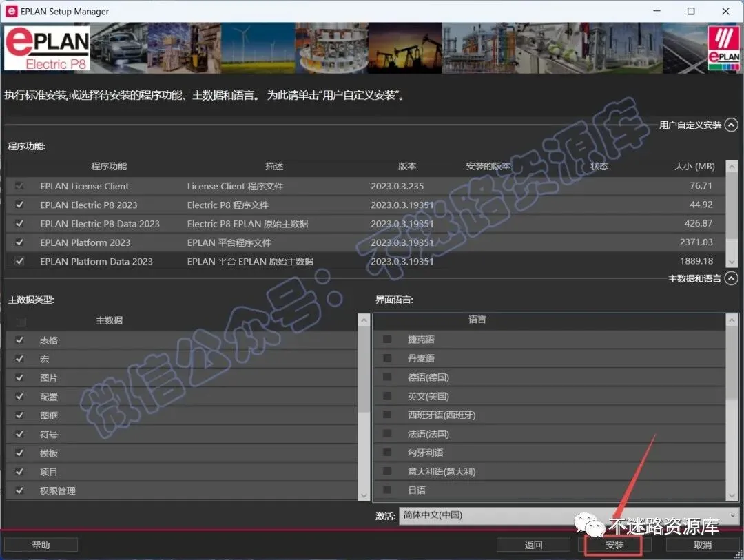Click size value 426.87
The image size is (744, 560).
699,223
